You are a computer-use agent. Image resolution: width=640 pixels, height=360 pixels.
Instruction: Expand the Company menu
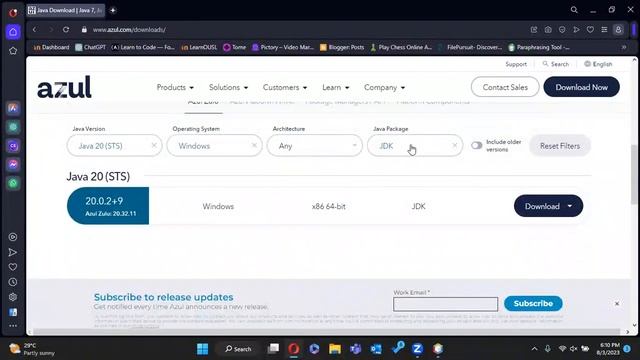point(384,87)
